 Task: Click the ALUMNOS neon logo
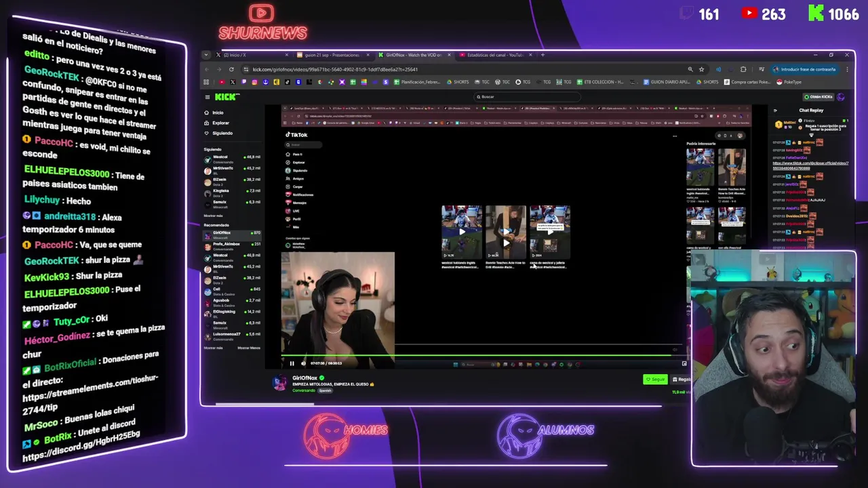point(546,435)
